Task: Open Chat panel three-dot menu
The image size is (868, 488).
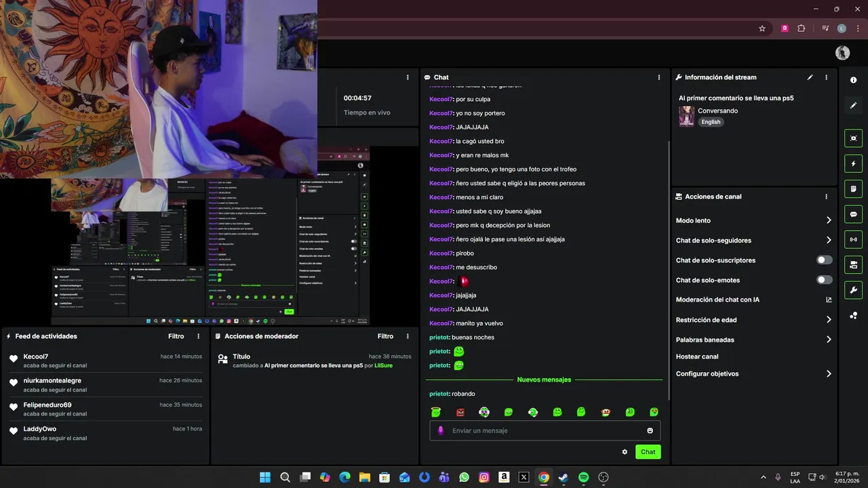Action: coord(658,77)
